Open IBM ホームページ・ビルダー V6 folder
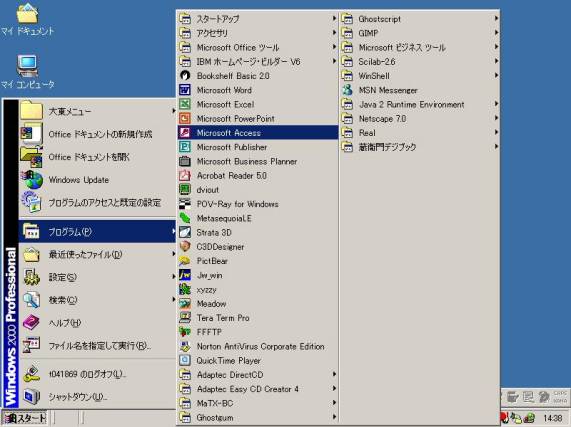This screenshot has height=427, width=571. pyautogui.click(x=258, y=61)
